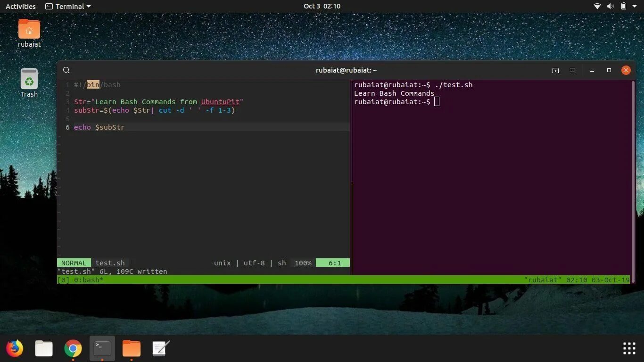Open a new terminal tab icon
The image size is (644, 362).
pos(555,70)
